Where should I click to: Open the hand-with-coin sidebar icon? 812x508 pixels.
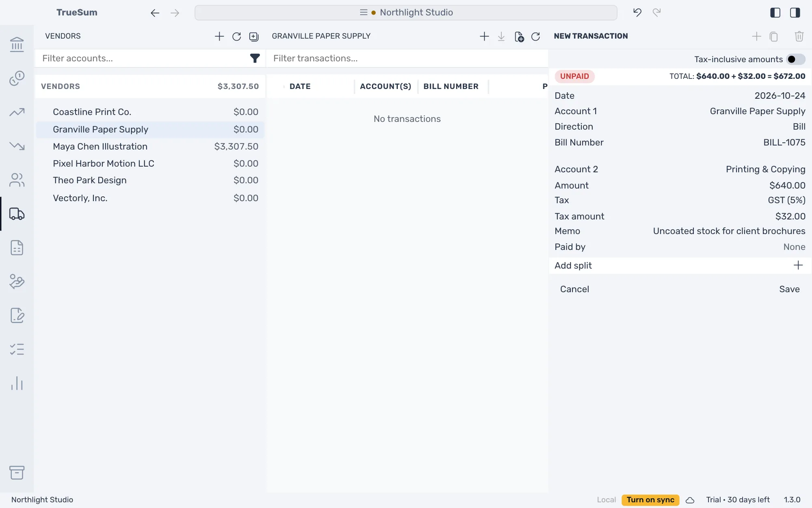(17, 281)
